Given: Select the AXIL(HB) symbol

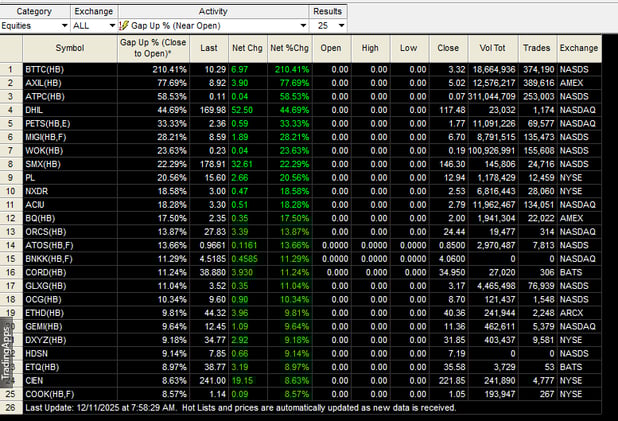Looking at the screenshot, I should coord(43,83).
